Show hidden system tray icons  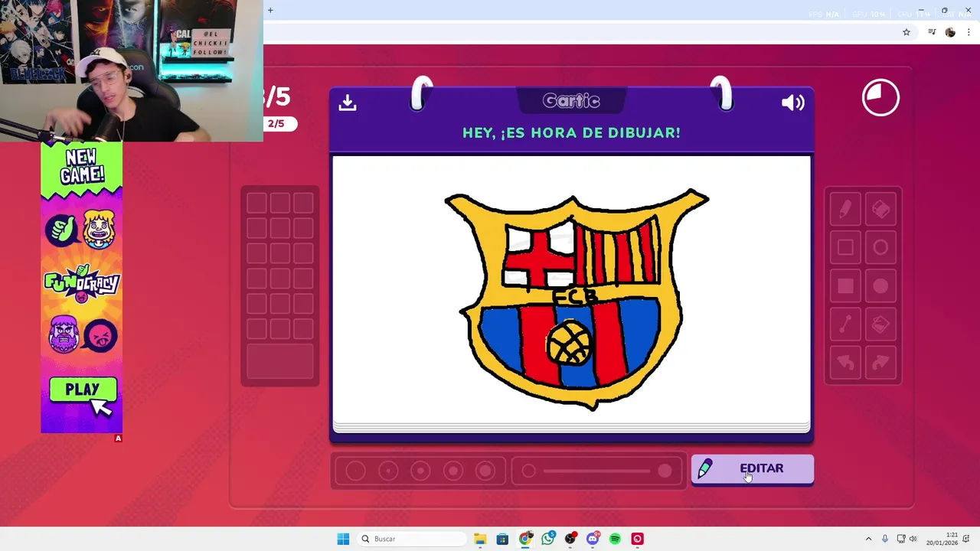click(x=868, y=539)
